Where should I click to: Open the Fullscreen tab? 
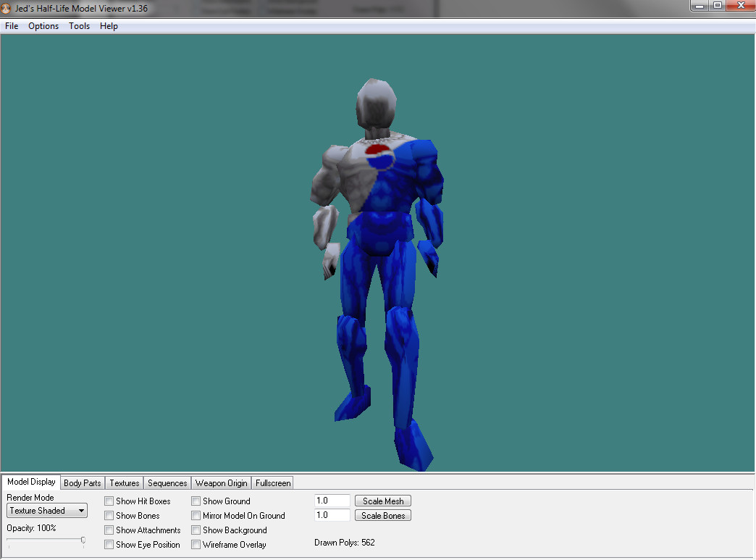(272, 482)
